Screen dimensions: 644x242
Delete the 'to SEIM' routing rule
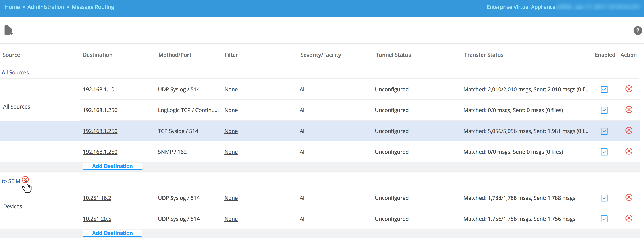[25, 180]
